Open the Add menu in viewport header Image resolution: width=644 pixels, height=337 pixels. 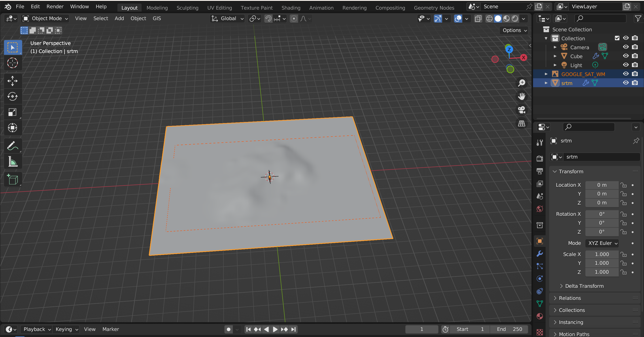(x=119, y=19)
